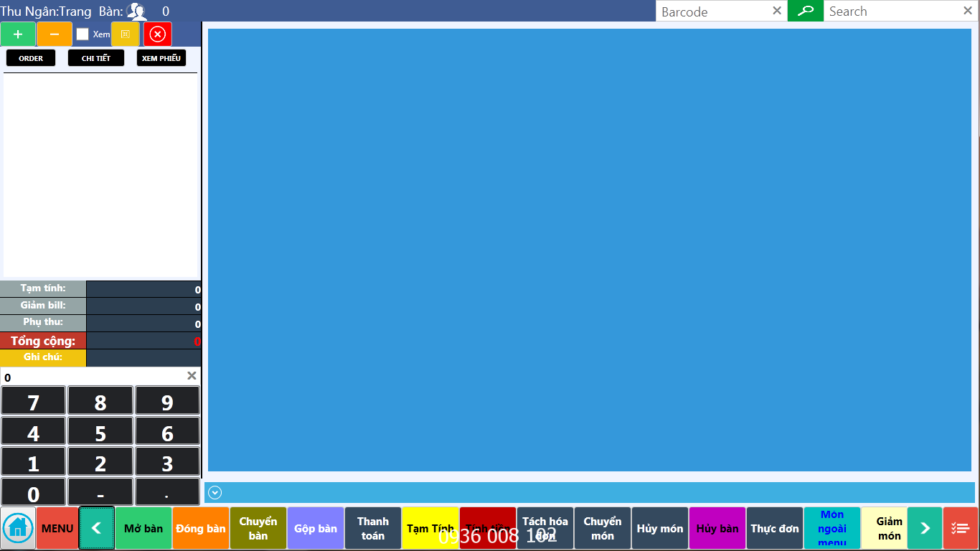Click Chuyển bàn button

[258, 529]
